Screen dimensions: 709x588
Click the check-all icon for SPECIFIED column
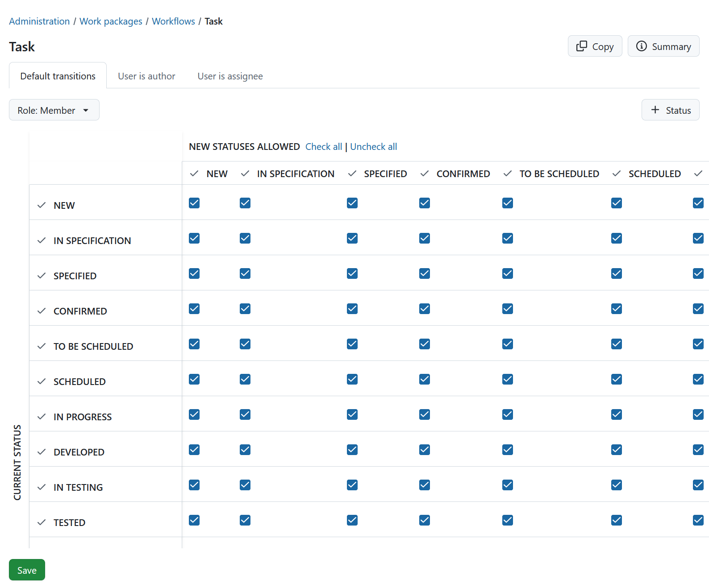point(352,174)
